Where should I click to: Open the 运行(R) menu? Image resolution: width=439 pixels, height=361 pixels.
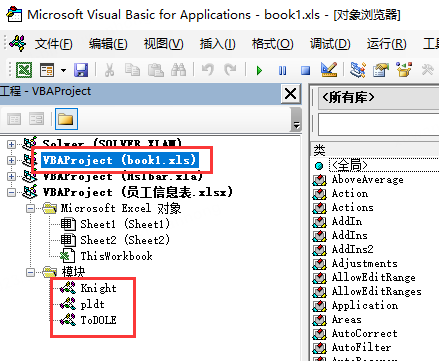click(x=387, y=44)
